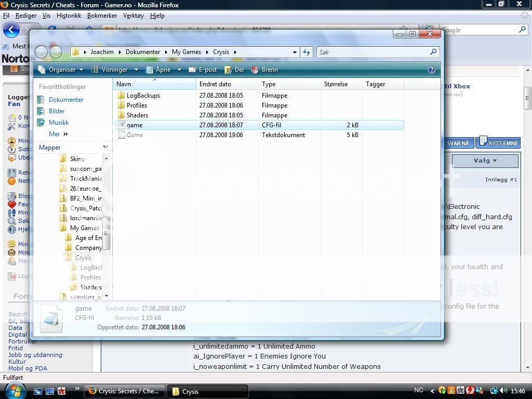Refresh the Explorer address bar location
This screenshot has width=532, height=399.
click(x=307, y=52)
